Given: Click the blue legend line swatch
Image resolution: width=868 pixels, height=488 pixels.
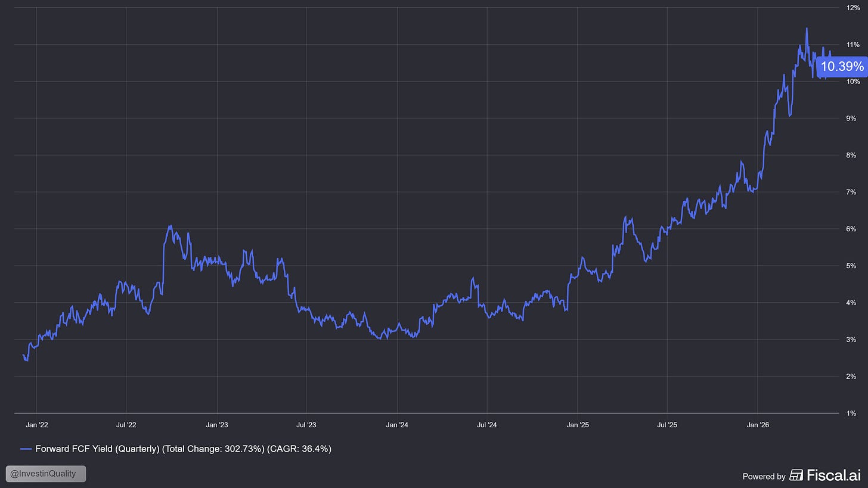Looking at the screenshot, I should (26, 449).
